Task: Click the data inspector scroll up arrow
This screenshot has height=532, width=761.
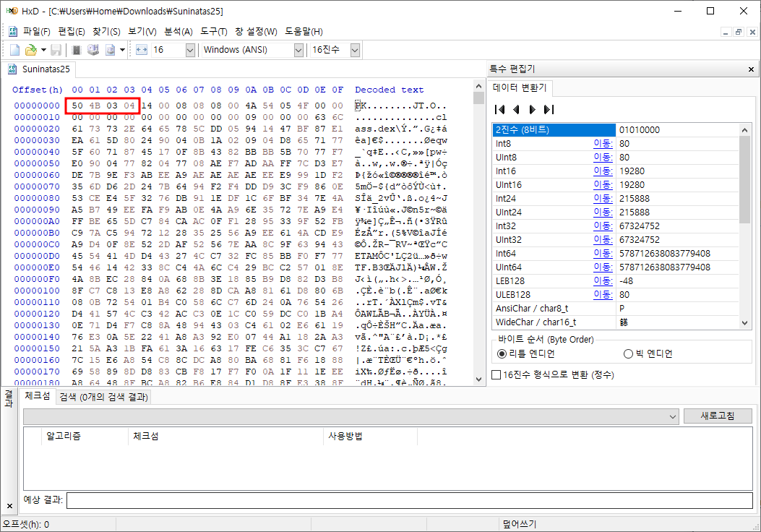Action: [745, 130]
